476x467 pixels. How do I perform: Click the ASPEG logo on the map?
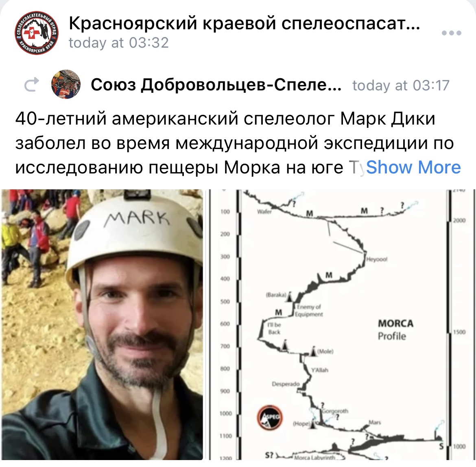[270, 417]
